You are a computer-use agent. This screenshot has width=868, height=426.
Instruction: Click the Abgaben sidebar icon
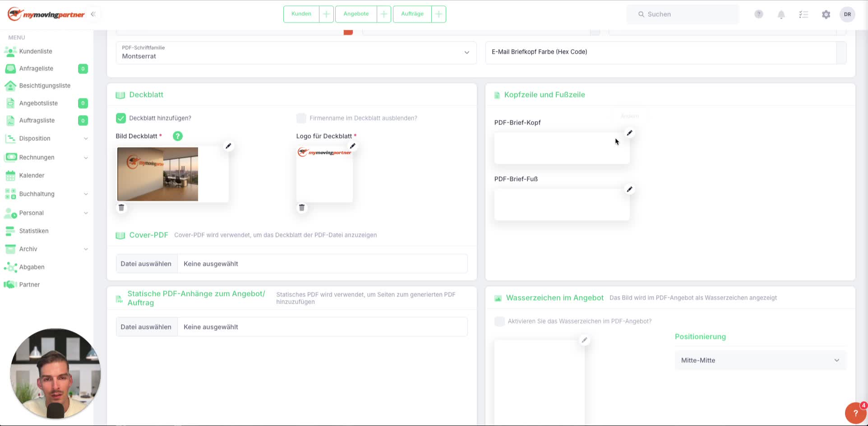coord(10,267)
